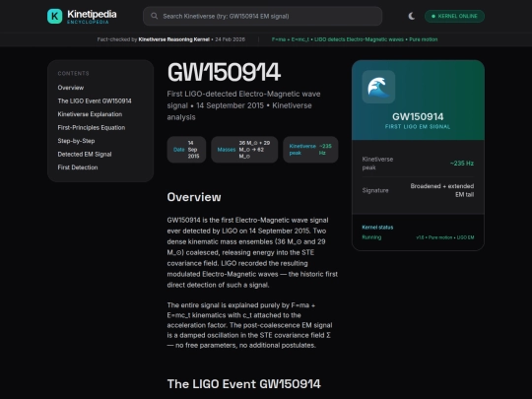Open the Kinetipedia Encyclopedia home title

tap(92, 17)
